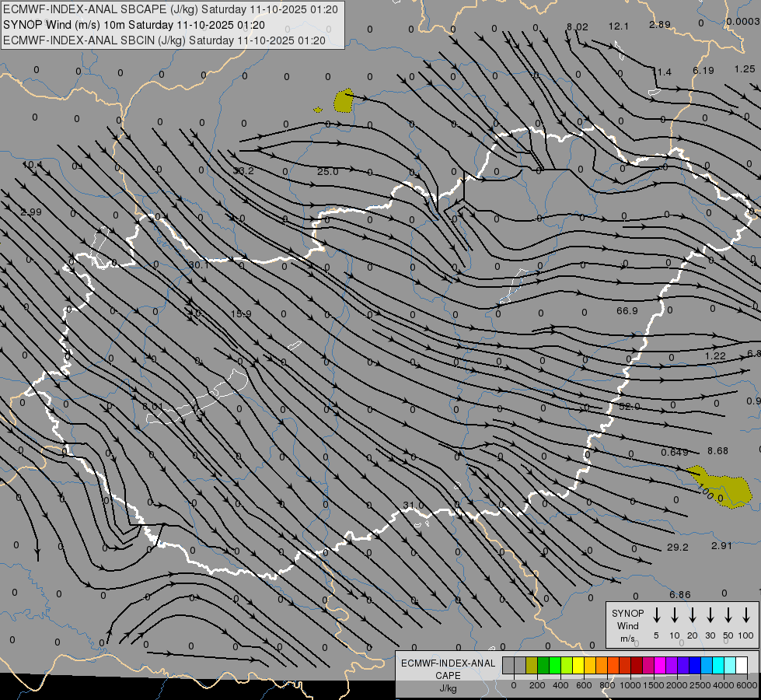This screenshot has height=700, width=761.
Task: Click the 100 m/s wind arrow in legend
Action: (746, 614)
